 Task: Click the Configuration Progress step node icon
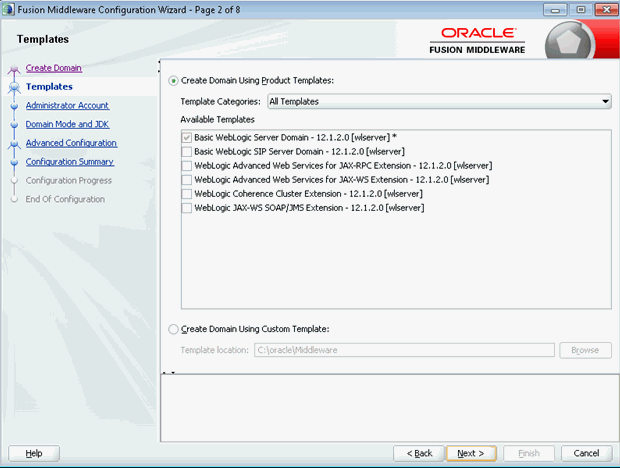tap(15, 181)
